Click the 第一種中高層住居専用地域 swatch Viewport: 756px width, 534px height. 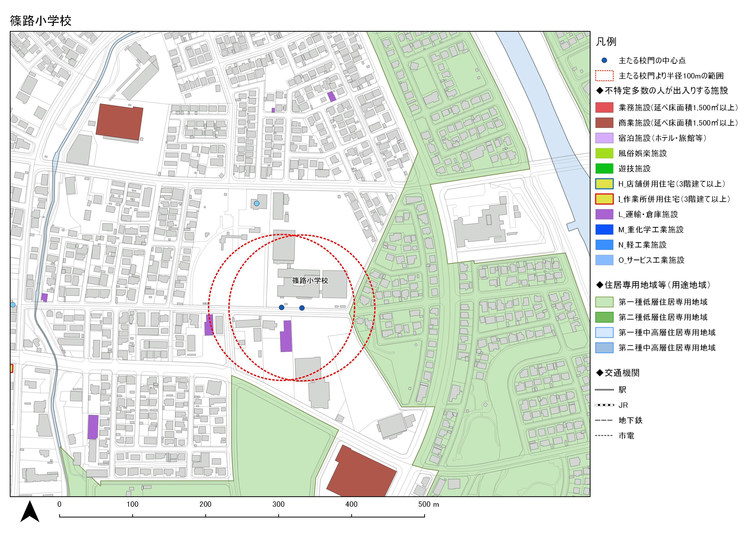[604, 332]
